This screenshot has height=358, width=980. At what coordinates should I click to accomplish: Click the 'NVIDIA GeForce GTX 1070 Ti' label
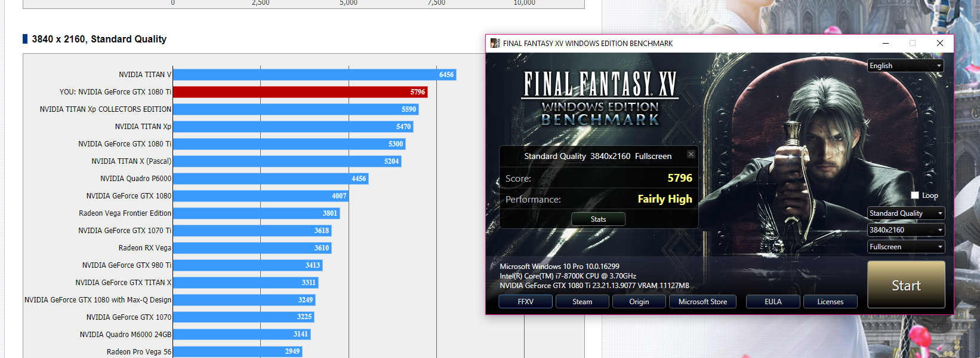click(x=125, y=231)
